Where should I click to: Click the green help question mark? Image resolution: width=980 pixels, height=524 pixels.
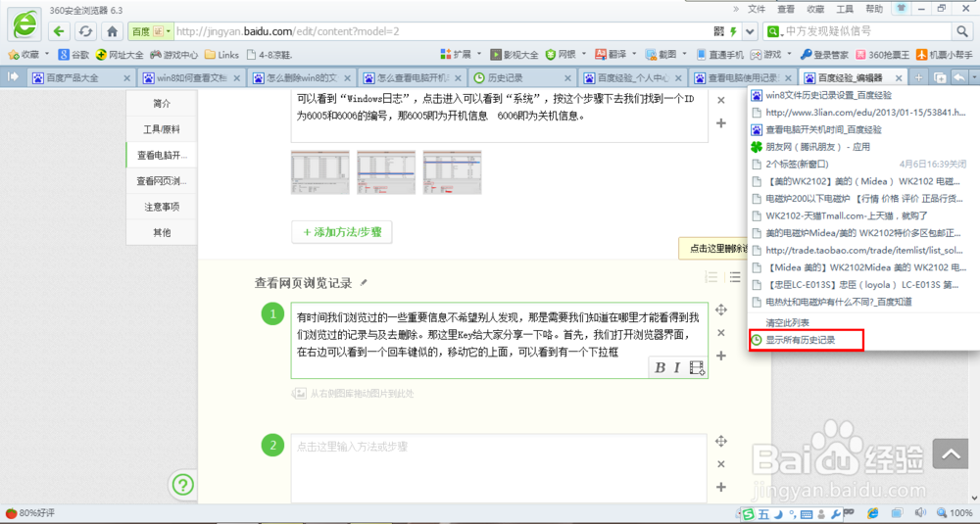183,485
